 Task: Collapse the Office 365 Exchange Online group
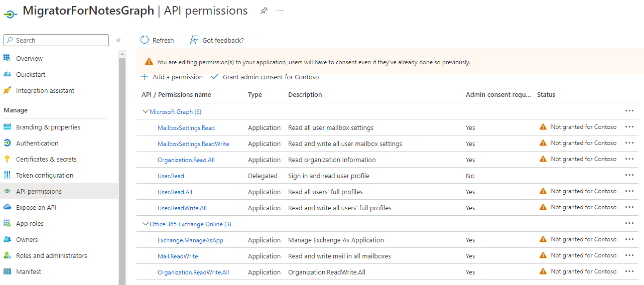[x=146, y=224]
